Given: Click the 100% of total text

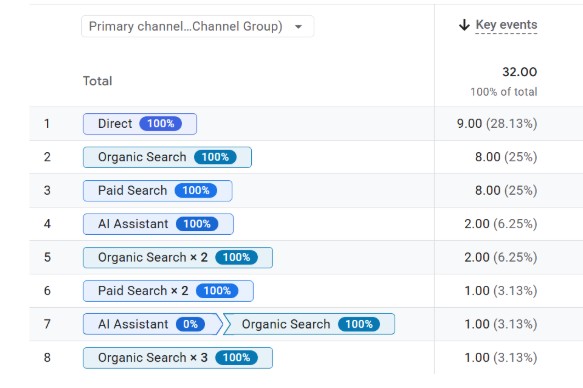Looking at the screenshot, I should coord(504,92).
